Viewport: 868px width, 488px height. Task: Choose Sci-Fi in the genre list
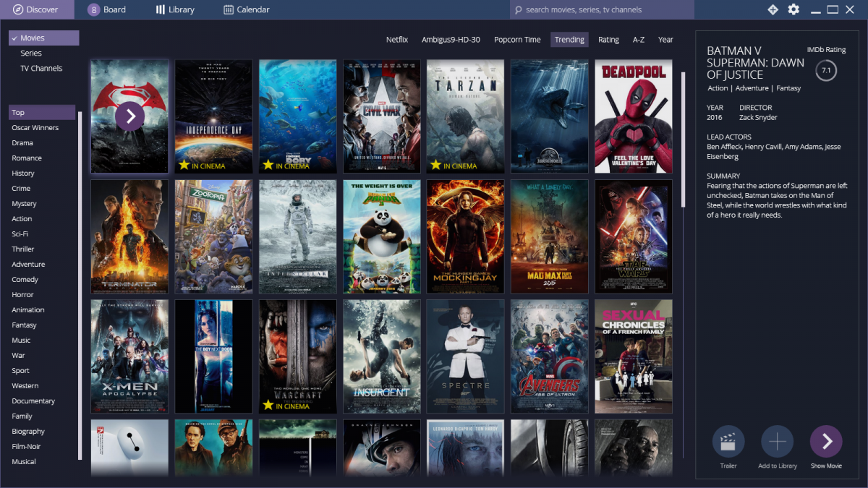(20, 234)
